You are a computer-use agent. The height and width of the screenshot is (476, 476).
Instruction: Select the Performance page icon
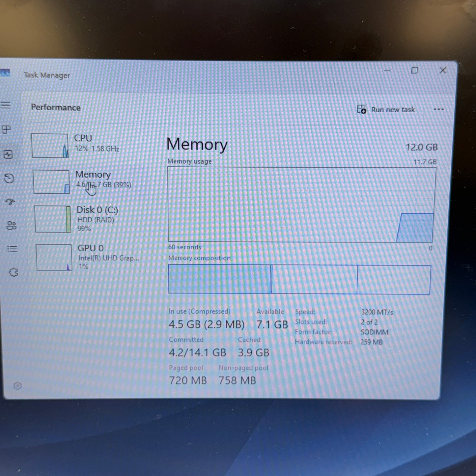click(9, 154)
